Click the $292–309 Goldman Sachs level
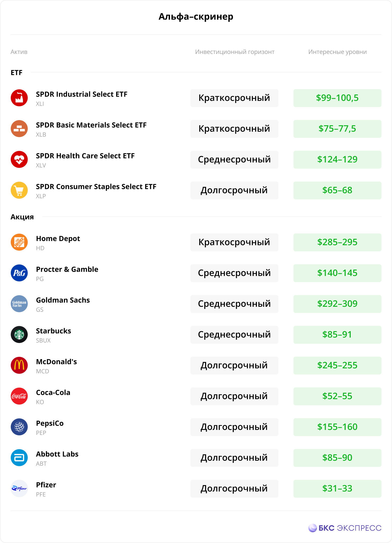Image resolution: width=392 pixels, height=543 pixels. (337, 304)
